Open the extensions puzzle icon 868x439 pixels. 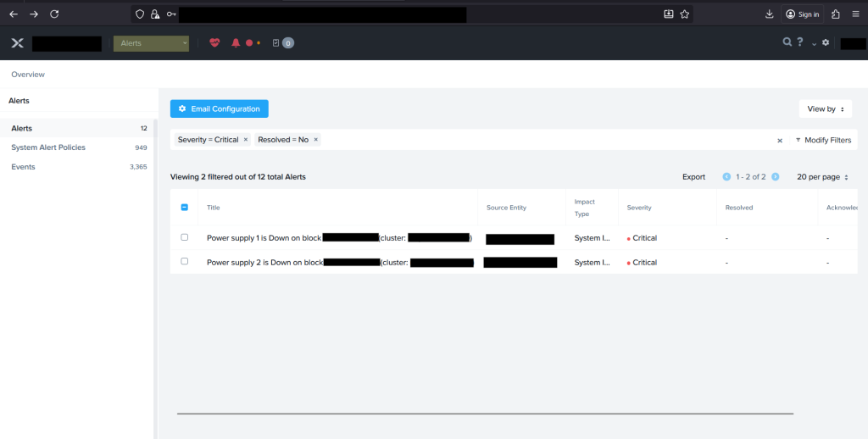pos(836,14)
